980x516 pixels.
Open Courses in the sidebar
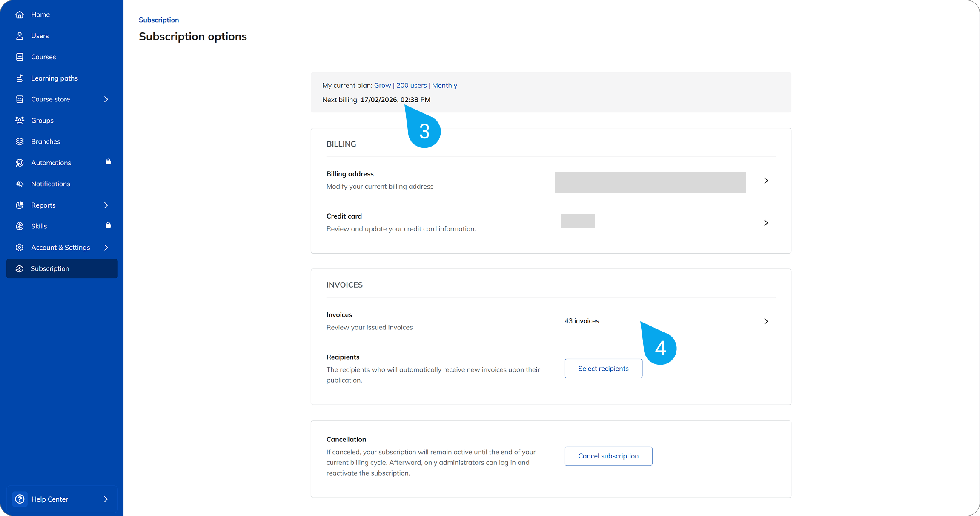43,57
